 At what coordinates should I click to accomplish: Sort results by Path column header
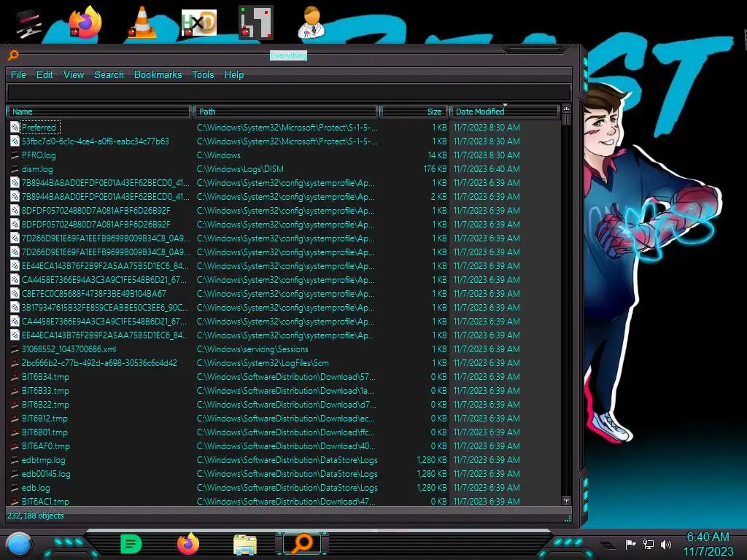(x=286, y=112)
